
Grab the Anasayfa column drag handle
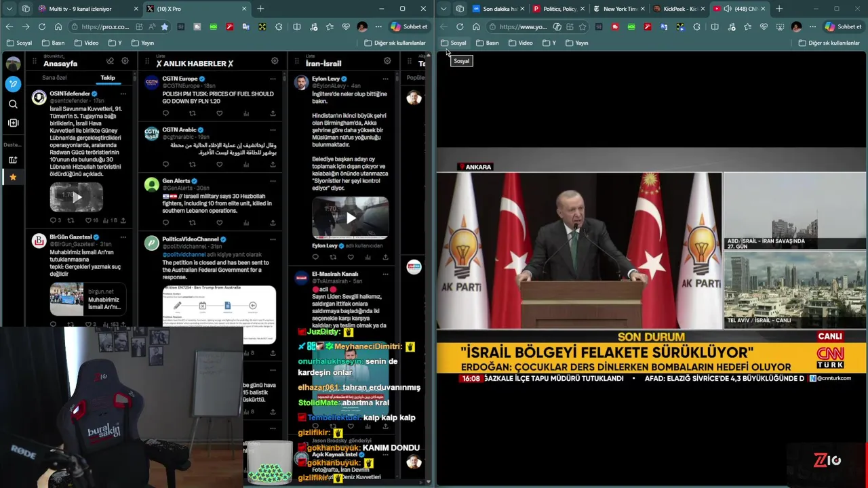35,61
